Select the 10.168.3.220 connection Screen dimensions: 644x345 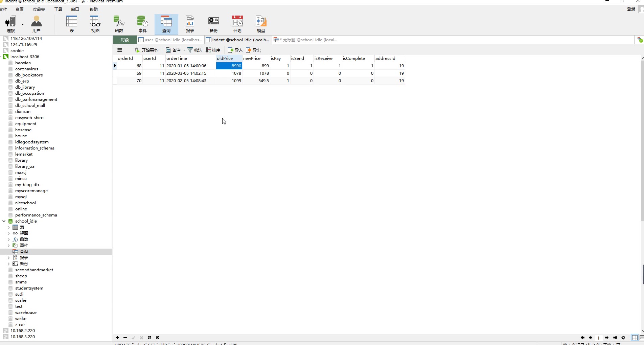22,337
